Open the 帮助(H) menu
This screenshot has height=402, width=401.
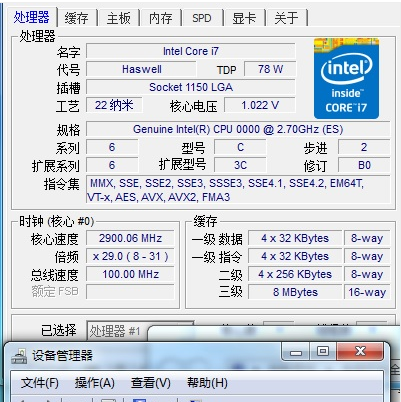(207, 383)
